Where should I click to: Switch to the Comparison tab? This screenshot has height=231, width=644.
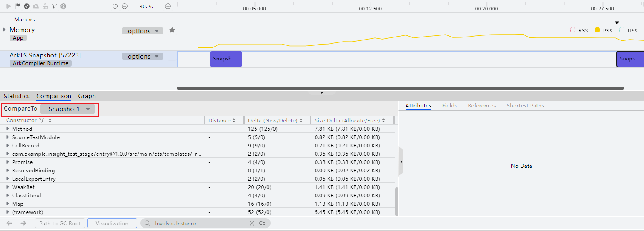pyautogui.click(x=54, y=96)
